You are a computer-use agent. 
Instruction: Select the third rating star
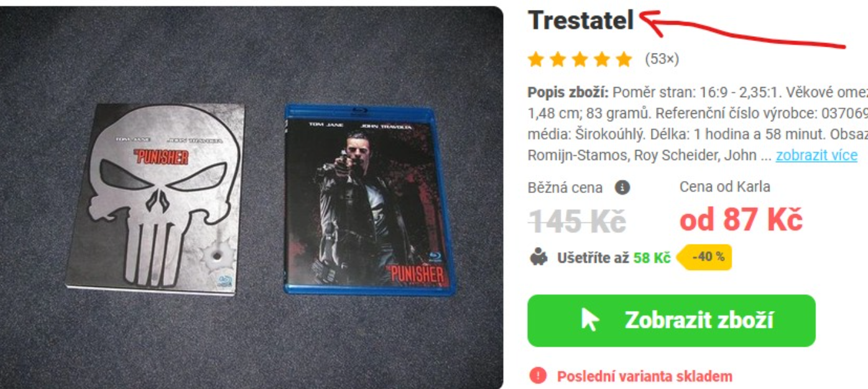point(579,60)
